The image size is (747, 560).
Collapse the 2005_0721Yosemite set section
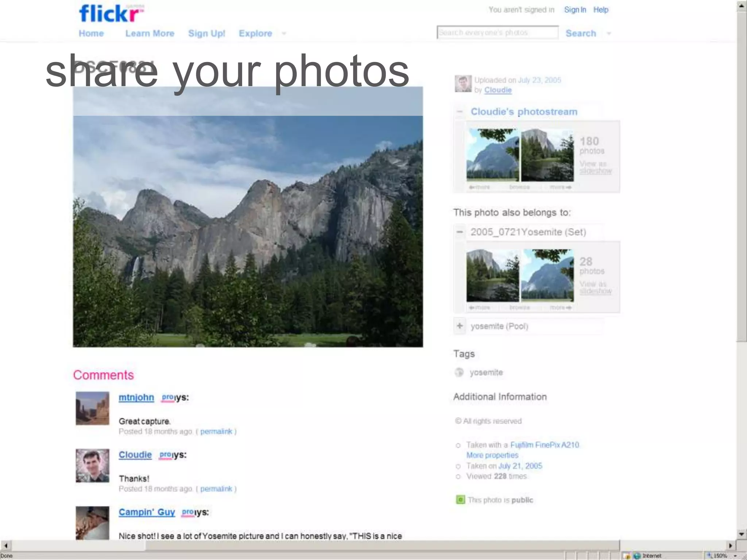pyautogui.click(x=460, y=232)
